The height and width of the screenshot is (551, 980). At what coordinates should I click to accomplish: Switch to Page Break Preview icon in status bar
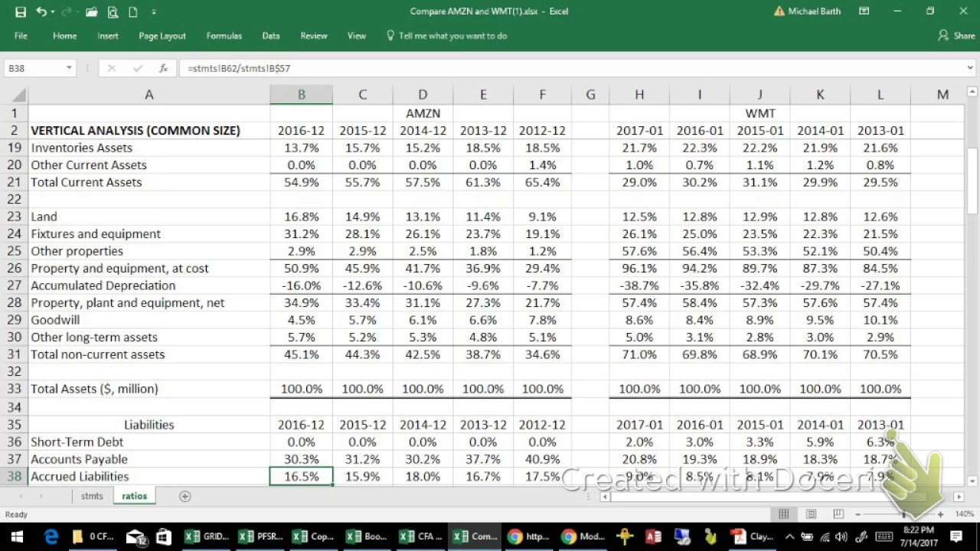point(838,514)
